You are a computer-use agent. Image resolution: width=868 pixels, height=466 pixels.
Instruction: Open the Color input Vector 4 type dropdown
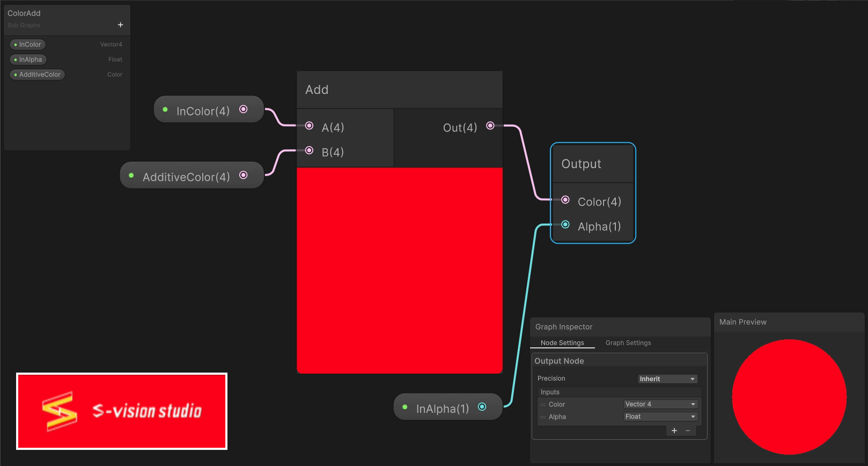click(x=660, y=404)
